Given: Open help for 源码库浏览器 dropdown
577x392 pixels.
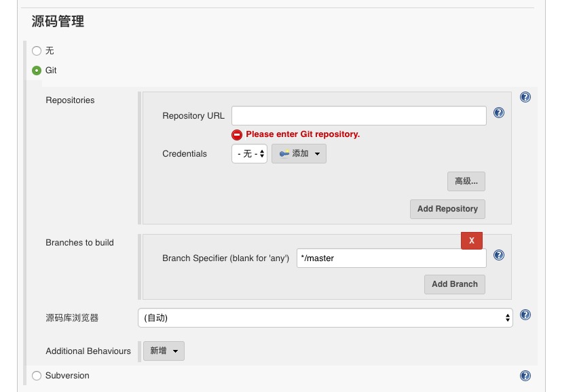Looking at the screenshot, I should tap(525, 315).
